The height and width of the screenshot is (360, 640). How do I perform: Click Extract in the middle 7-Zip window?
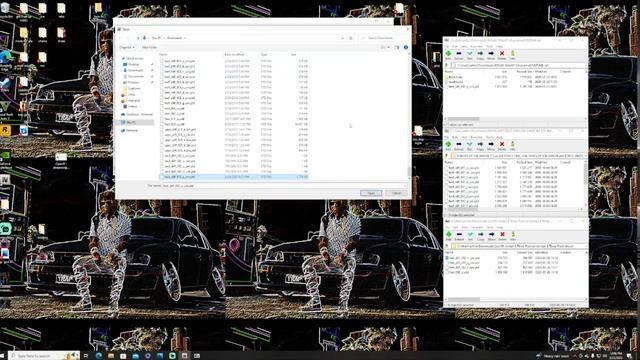coord(459,146)
